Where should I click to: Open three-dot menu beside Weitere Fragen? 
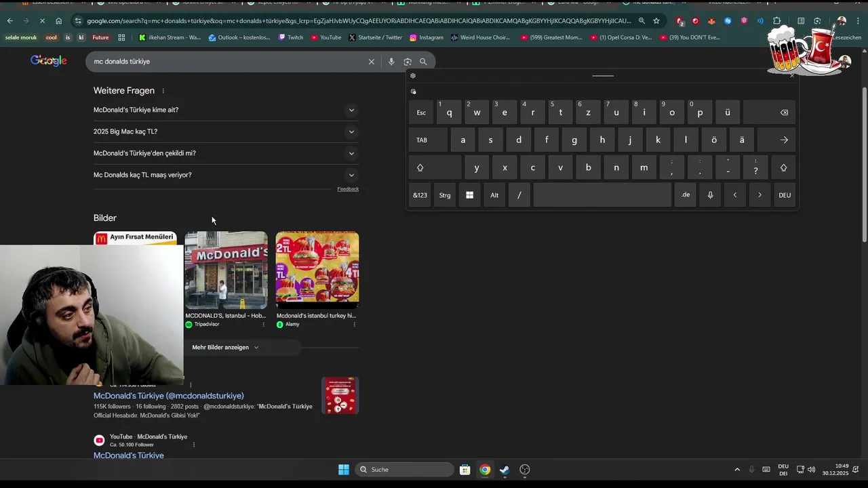point(163,91)
